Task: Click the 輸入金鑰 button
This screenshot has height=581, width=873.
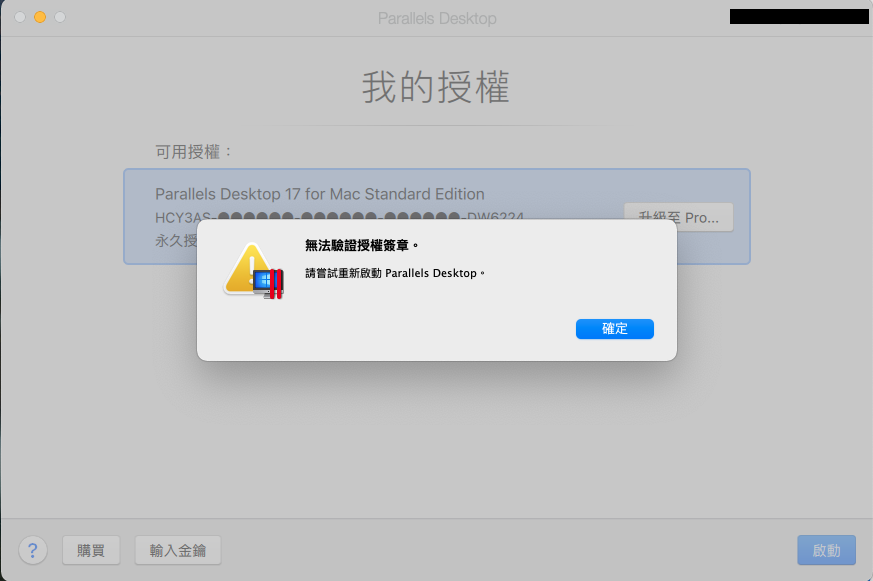Action: pyautogui.click(x=178, y=550)
